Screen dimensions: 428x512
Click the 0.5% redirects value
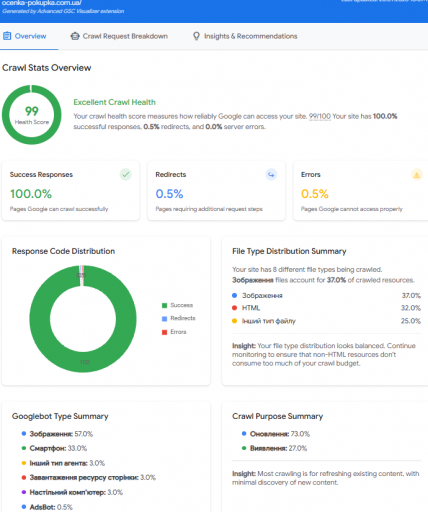[x=169, y=194]
